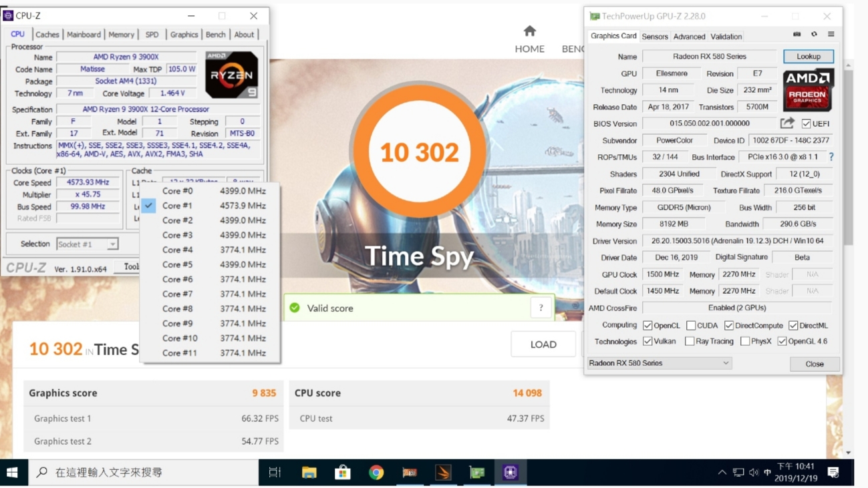
Task: Toggle the OpenGL 4.6 checkbox
Action: point(782,341)
